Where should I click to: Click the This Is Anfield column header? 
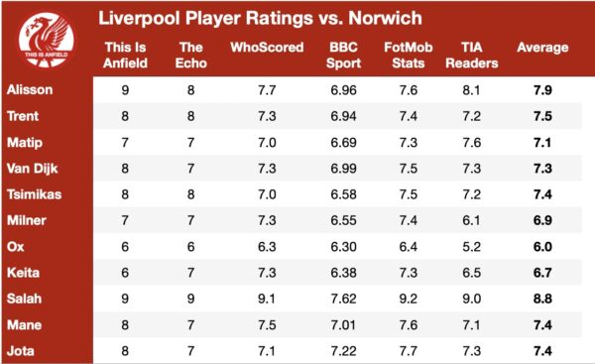tap(125, 55)
